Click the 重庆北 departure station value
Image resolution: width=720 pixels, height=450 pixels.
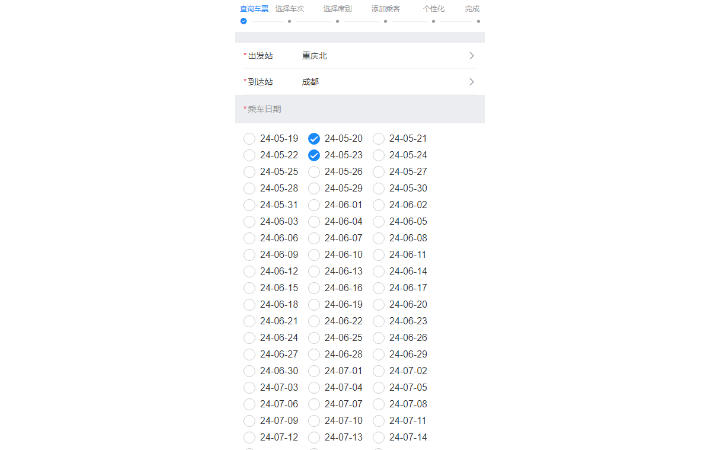(x=314, y=56)
